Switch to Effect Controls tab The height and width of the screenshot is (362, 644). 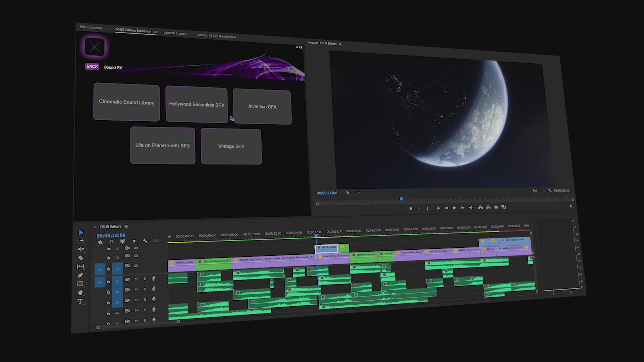pos(91,27)
